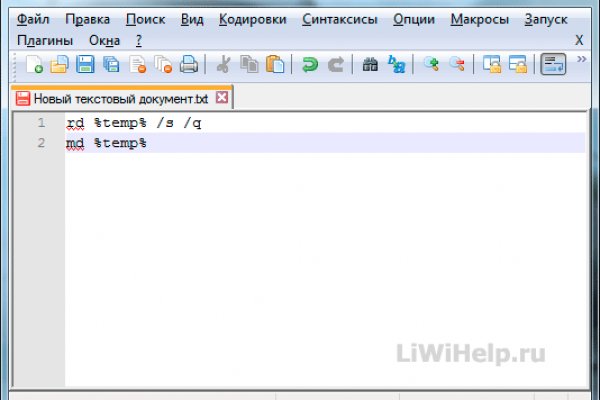
Task: Open the Синтаксисы menu
Action: click(339, 19)
